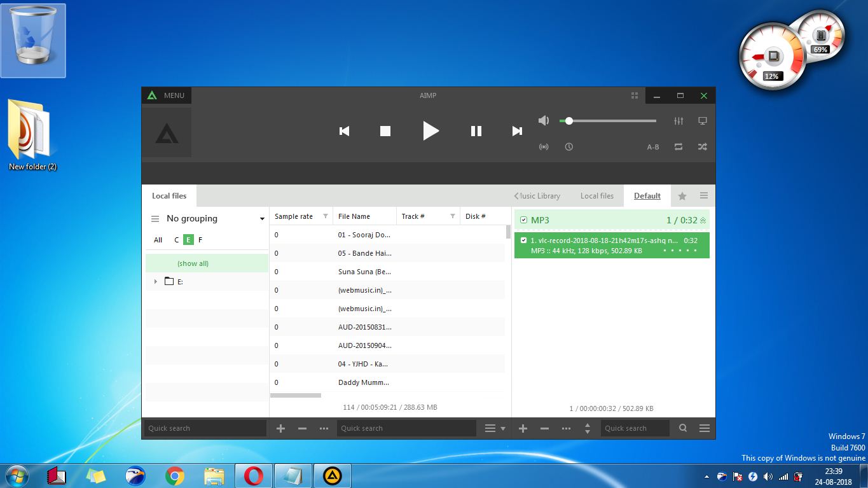Click the internet radio capture icon
The width and height of the screenshot is (868, 488).
[x=544, y=146]
